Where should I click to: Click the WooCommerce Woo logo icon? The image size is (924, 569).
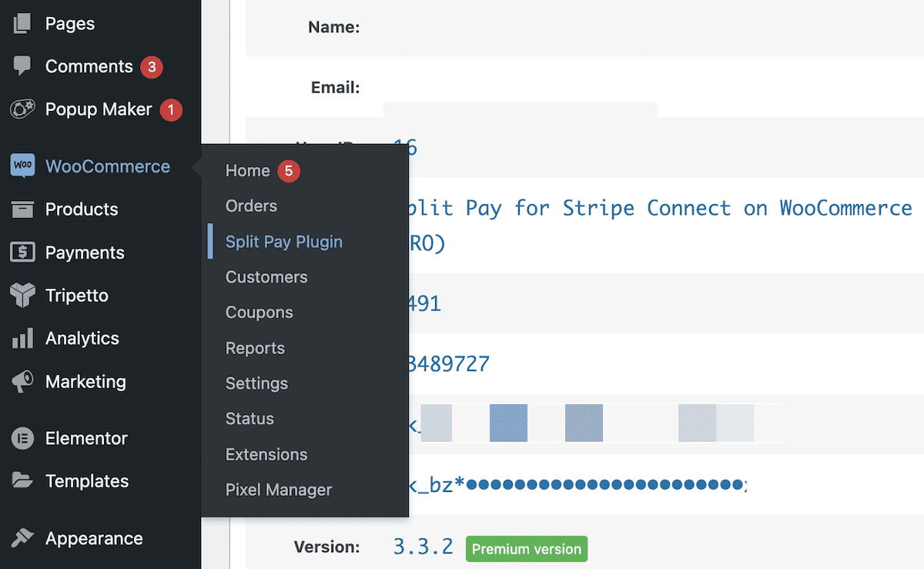(22, 166)
